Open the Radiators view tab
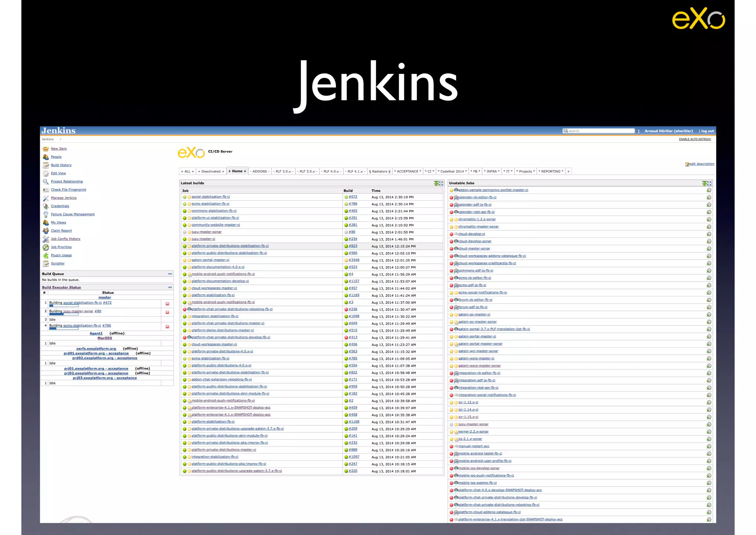The width and height of the screenshot is (756, 535). 379,171
